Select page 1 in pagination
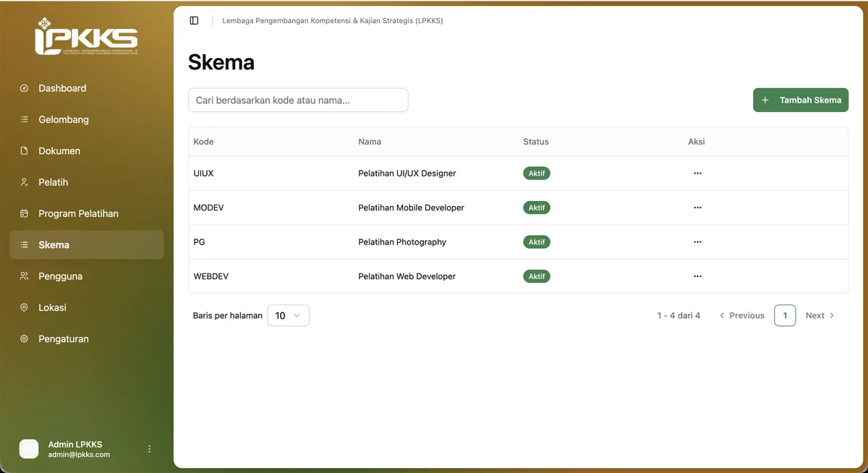The width and height of the screenshot is (868, 473). pos(785,315)
